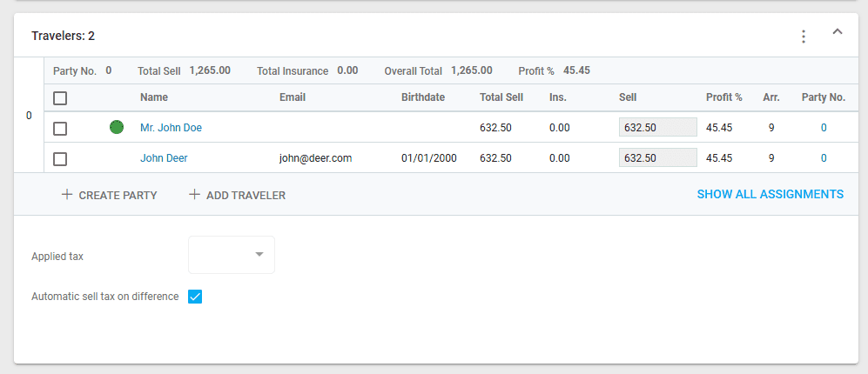This screenshot has height=374, width=868.
Task: Click the plus icon beside Add Traveler
Action: [194, 195]
